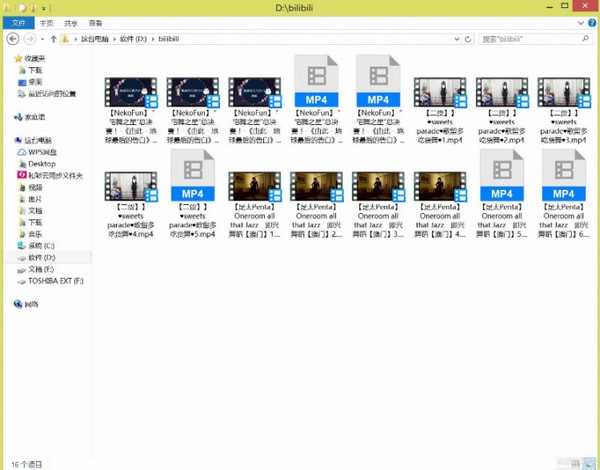This screenshot has width=600, height=470.
Task: Refresh the bilibili folder view
Action: tap(468, 39)
